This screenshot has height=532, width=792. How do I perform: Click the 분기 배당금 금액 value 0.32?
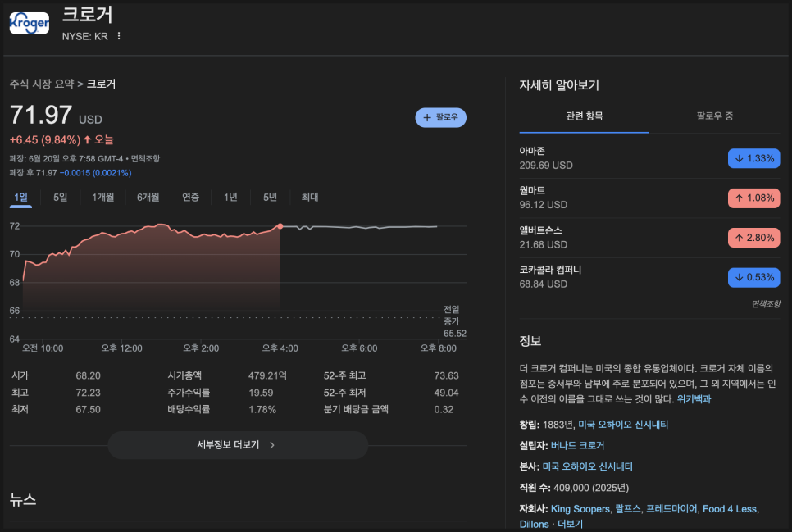tap(444, 410)
